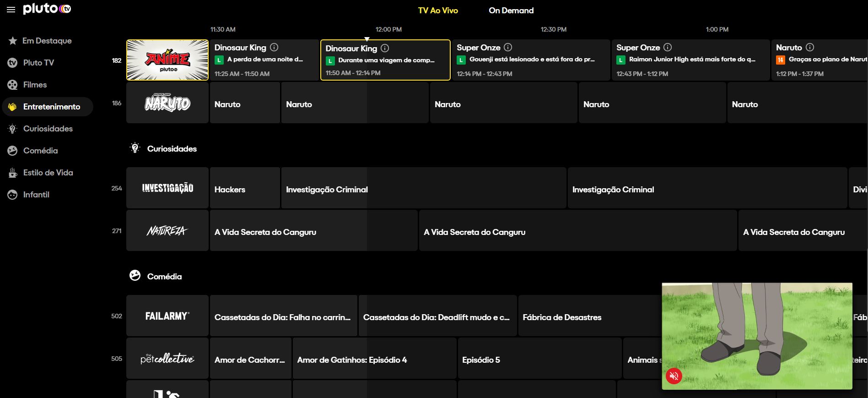Click the Comédia section face icon

click(x=135, y=276)
